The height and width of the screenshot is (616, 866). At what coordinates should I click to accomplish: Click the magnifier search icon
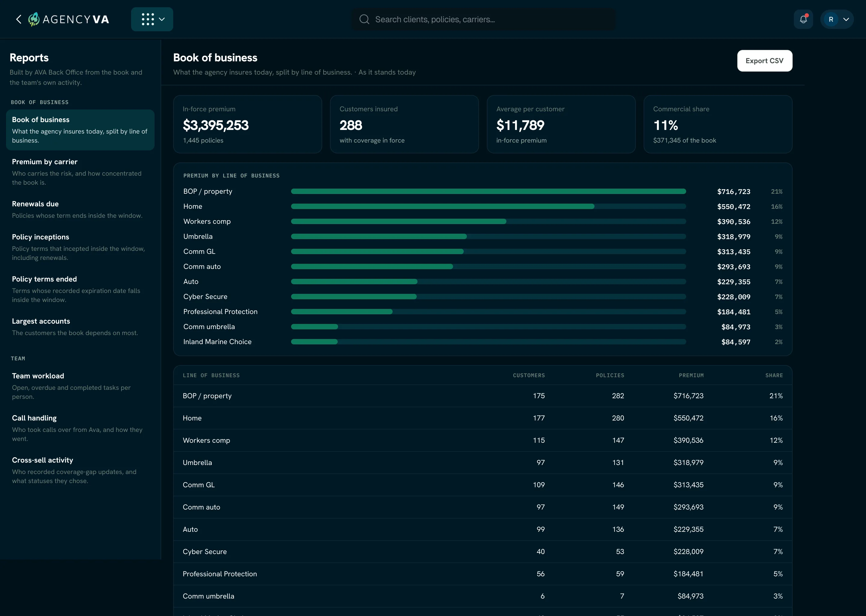pos(364,19)
